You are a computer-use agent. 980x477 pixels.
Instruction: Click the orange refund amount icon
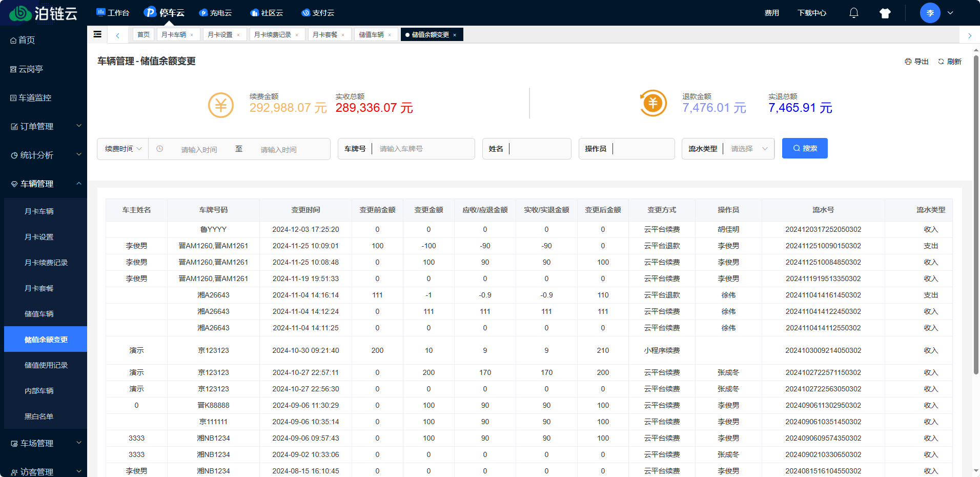click(653, 103)
